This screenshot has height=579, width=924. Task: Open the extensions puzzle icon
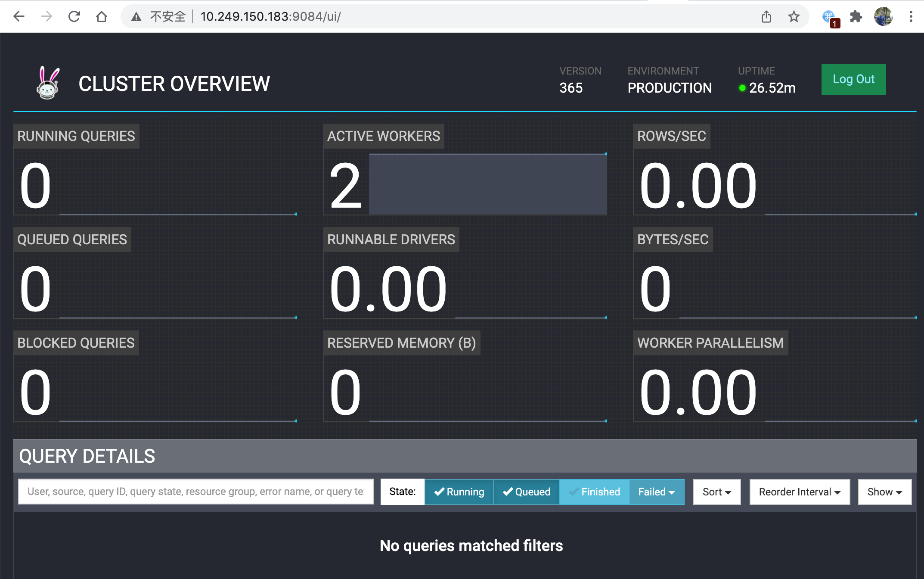[856, 17]
